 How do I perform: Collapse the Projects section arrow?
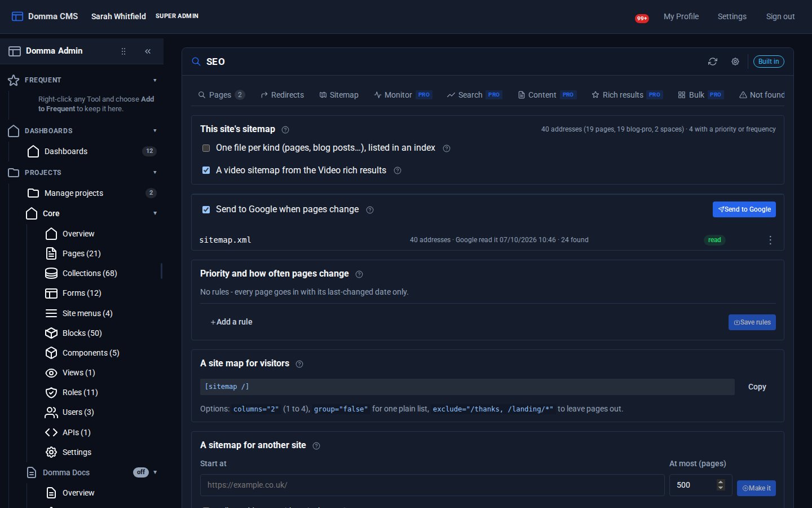[x=155, y=173]
